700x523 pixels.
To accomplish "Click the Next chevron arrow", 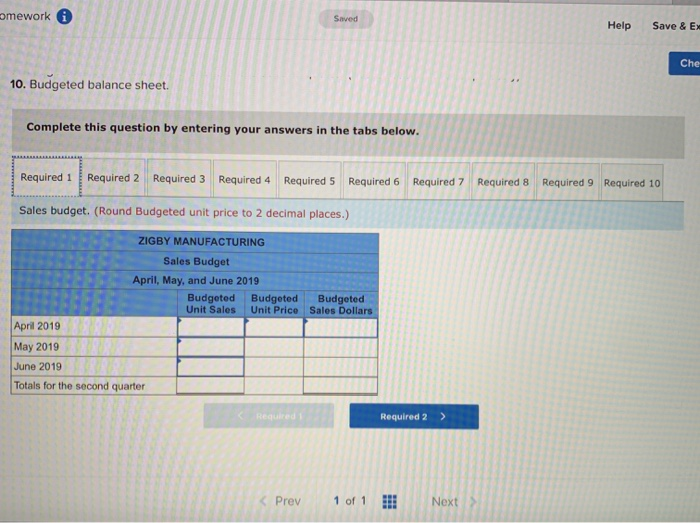I will (x=473, y=502).
